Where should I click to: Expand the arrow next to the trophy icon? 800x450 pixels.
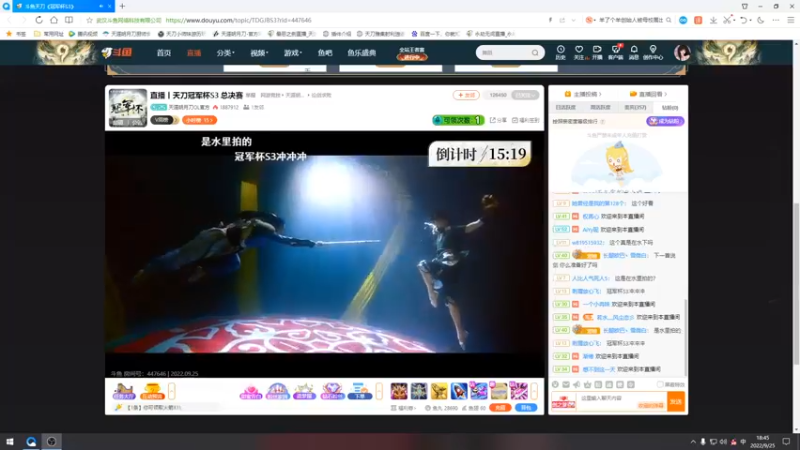(171, 391)
